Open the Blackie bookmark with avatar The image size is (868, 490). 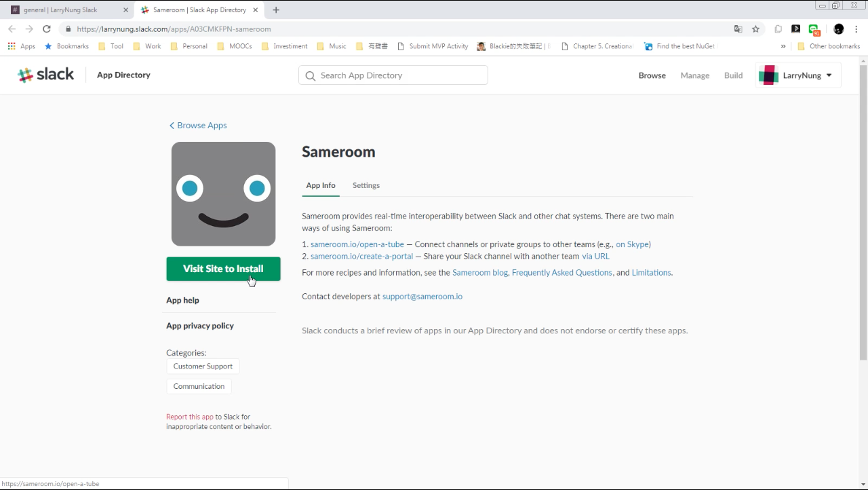tap(513, 46)
